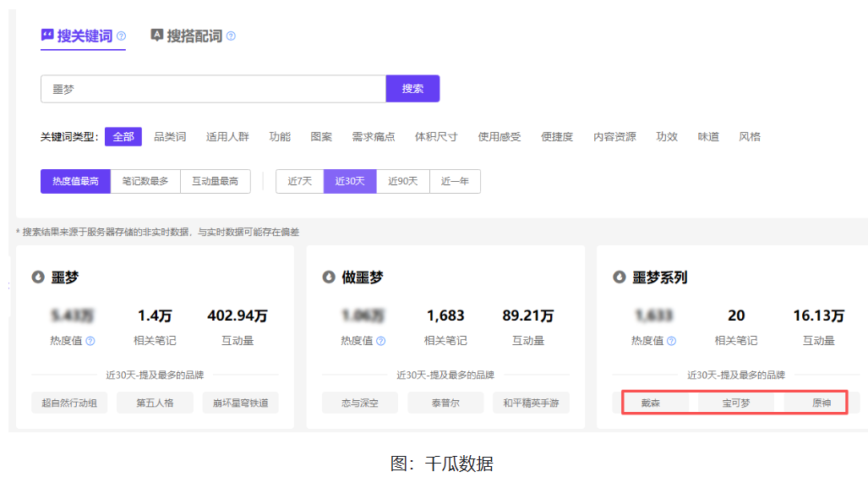Viewport: 868px width, 483px height.
Task: Click flame icon on 做噩梦 card
Action: 329,277
